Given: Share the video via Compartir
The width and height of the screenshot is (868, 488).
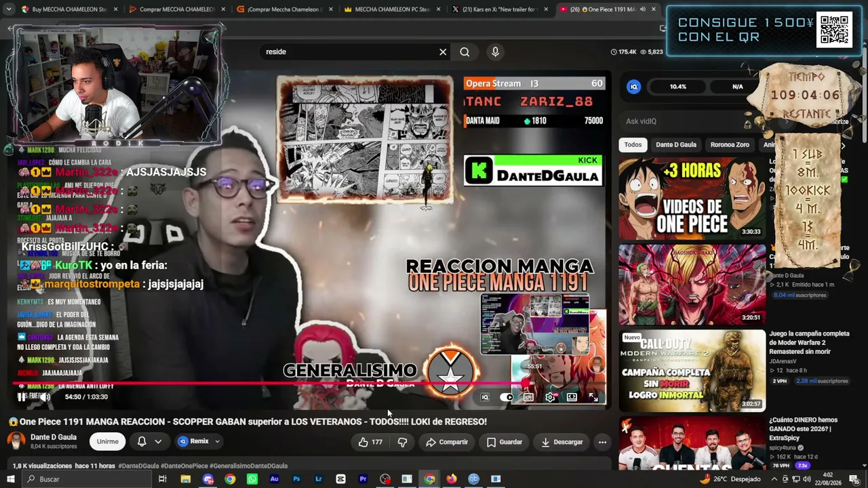Looking at the screenshot, I should [x=447, y=442].
